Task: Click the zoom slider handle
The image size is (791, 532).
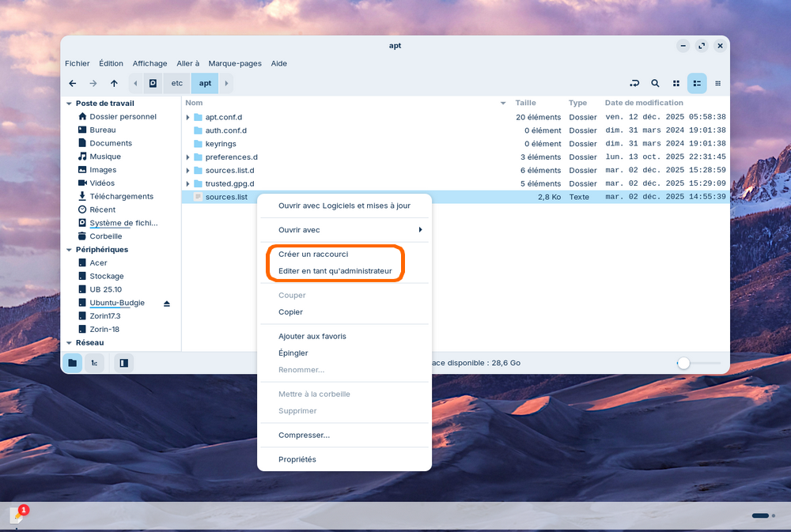Action: (x=683, y=363)
